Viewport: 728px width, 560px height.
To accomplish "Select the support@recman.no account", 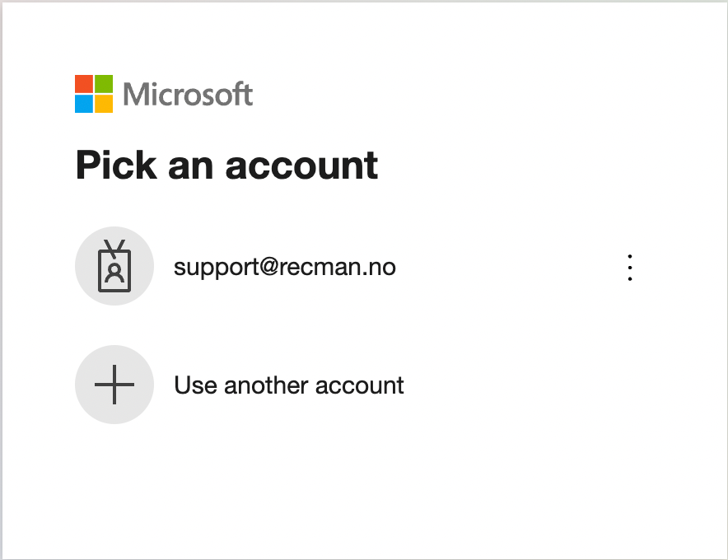I will coord(285,267).
